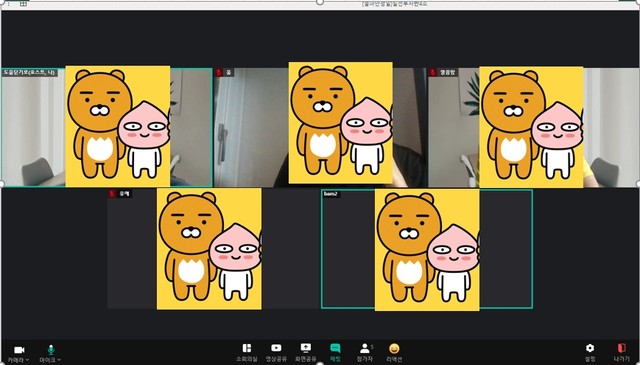Image resolution: width=640 pixels, height=365 pixels.
Task: Select the top middle participant video tile
Action: 320,127
